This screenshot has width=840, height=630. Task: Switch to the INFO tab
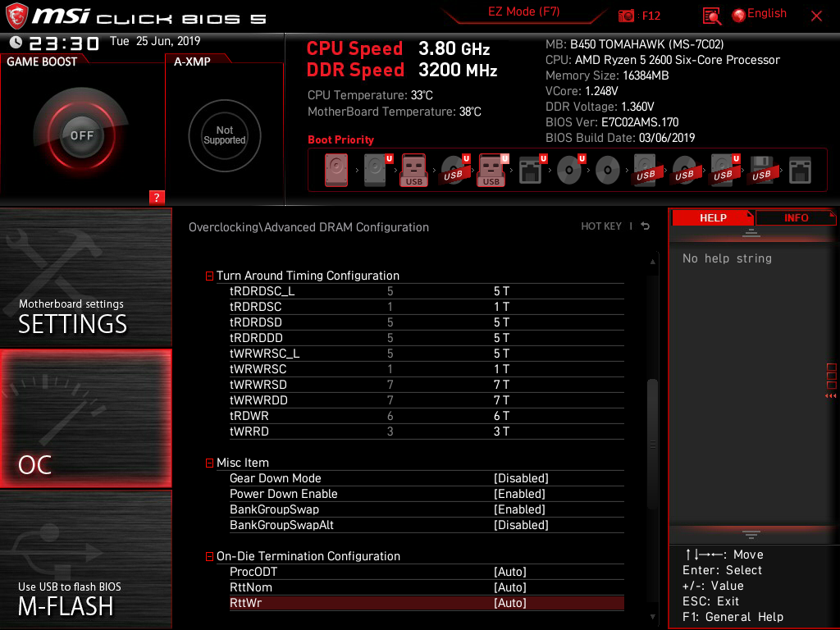tap(796, 218)
